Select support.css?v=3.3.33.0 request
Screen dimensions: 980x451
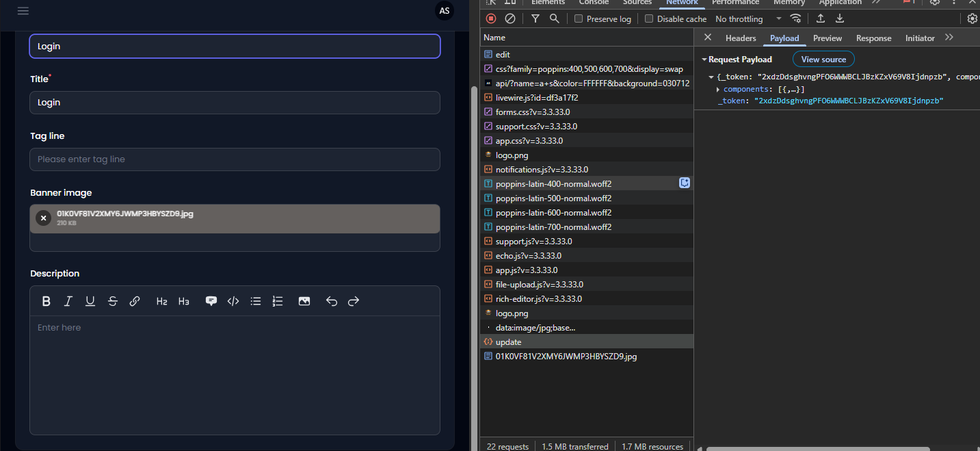pyautogui.click(x=587, y=127)
